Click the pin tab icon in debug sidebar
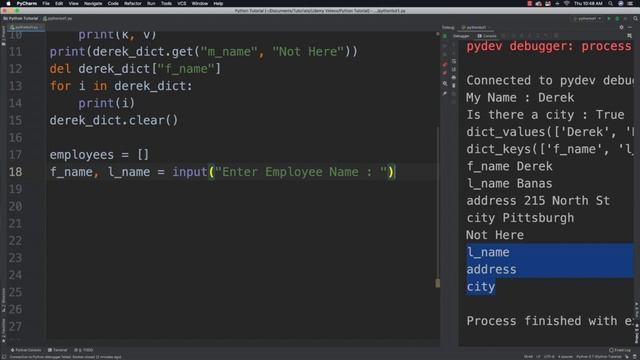640x360 pixels. (444, 93)
